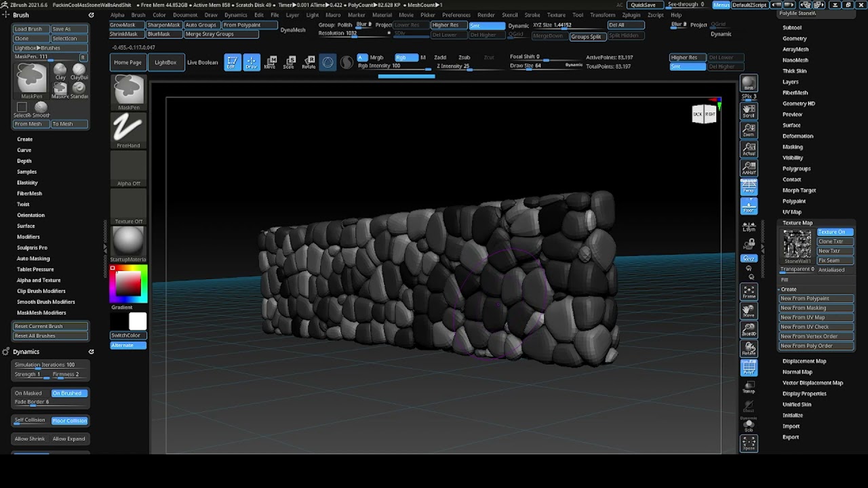
Task: Click the ClayBuildup brush icon
Action: tap(79, 71)
